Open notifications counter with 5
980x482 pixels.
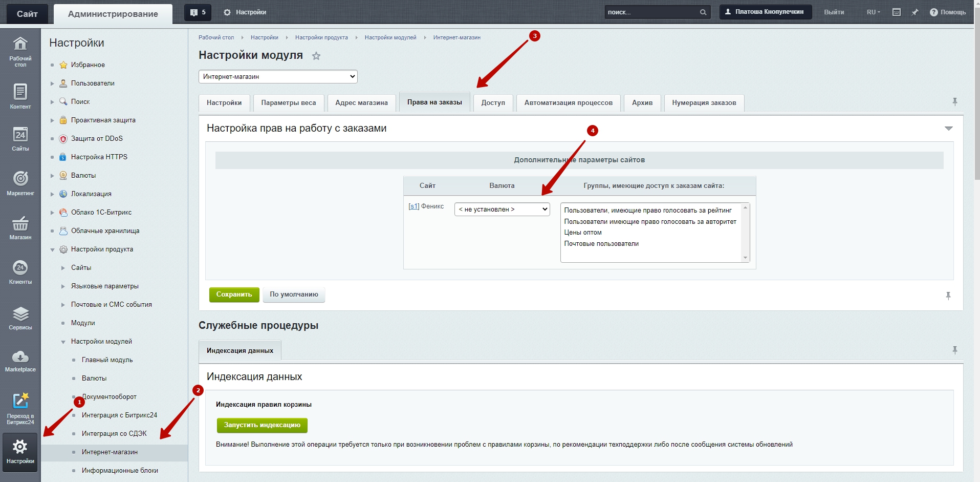pos(198,12)
